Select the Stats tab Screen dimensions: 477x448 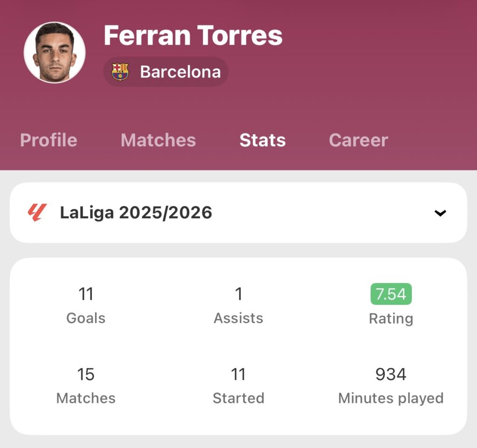[x=262, y=140]
